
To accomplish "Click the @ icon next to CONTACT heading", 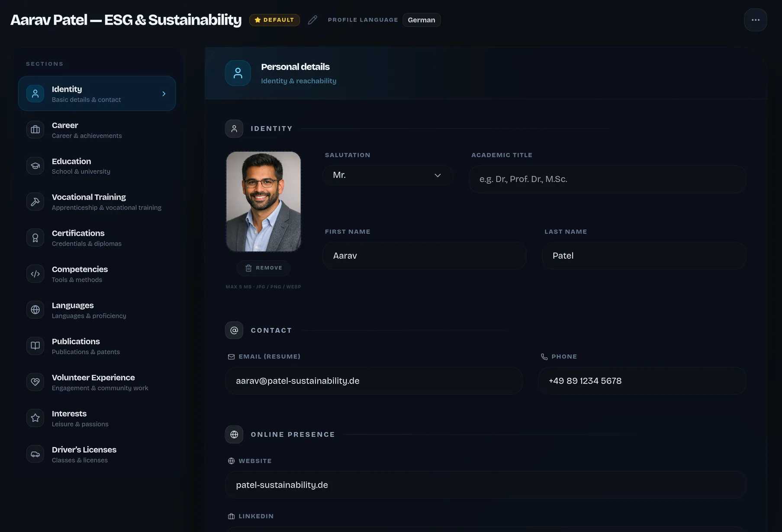I will coord(234,330).
